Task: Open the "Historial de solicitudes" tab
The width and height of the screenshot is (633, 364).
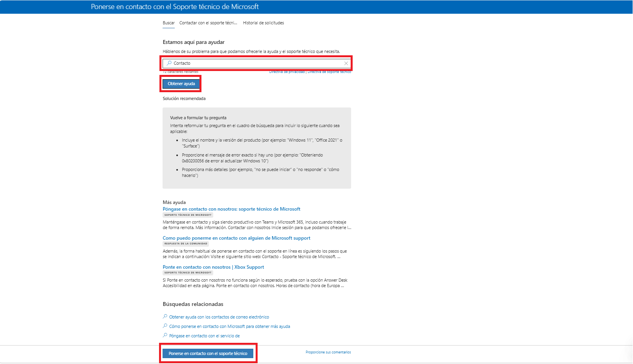Action: point(263,23)
